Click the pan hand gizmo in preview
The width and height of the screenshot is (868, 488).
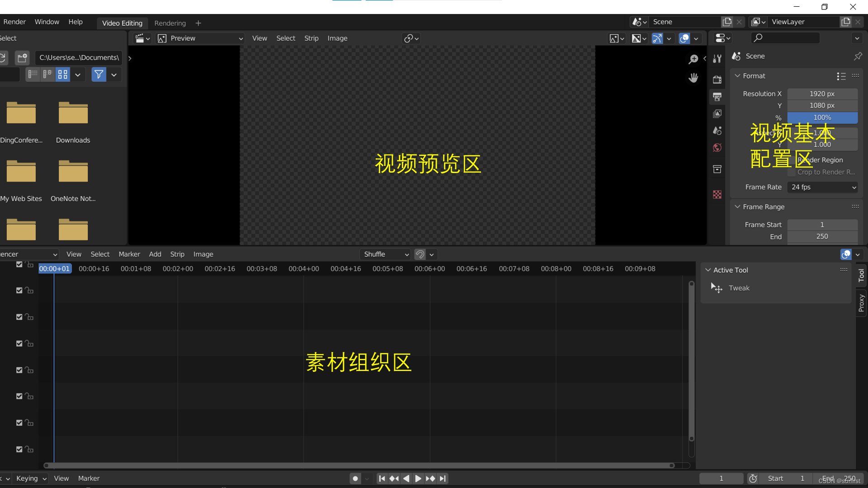(x=693, y=78)
